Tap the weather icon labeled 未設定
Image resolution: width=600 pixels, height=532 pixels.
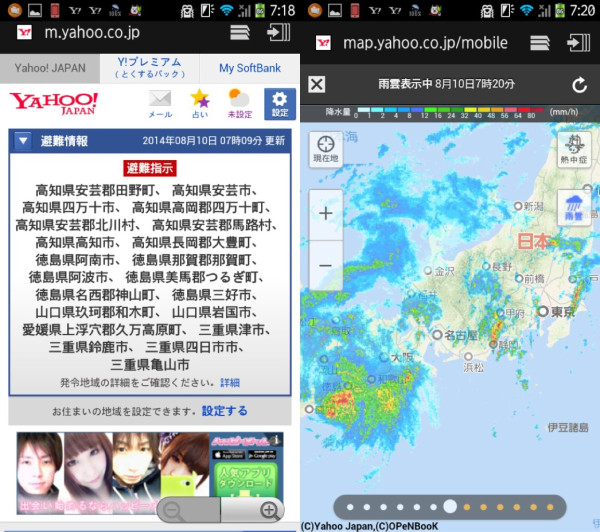(x=240, y=102)
